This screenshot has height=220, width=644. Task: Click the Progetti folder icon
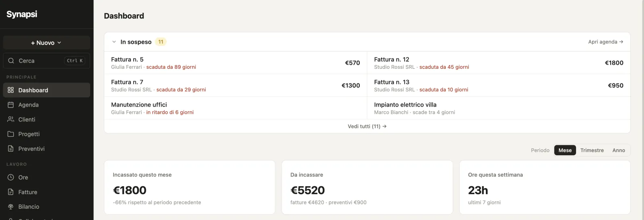[x=11, y=134]
